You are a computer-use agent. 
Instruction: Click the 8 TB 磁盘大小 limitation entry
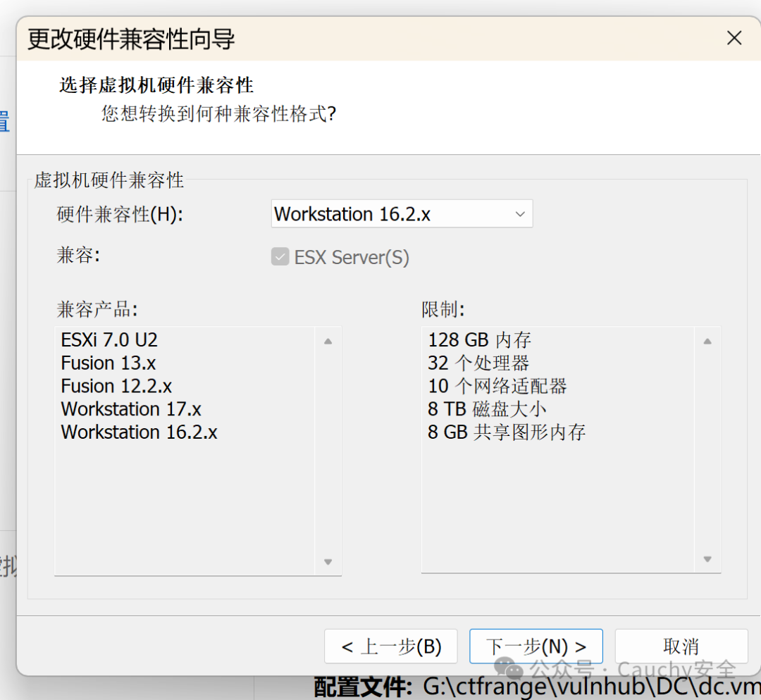(x=488, y=409)
